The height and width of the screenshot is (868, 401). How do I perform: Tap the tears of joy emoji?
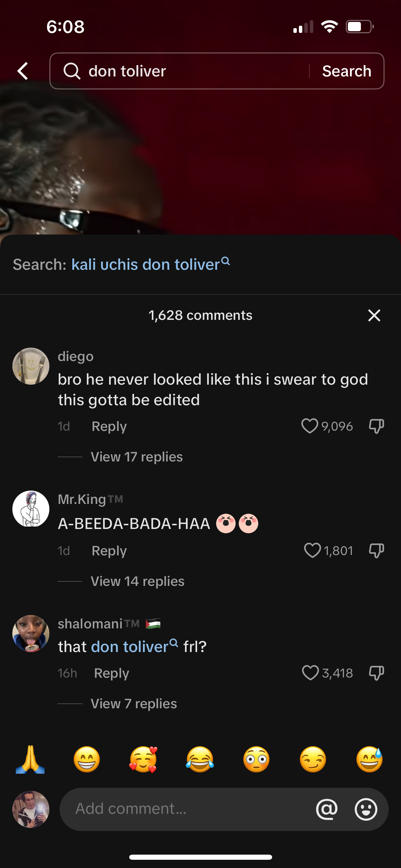200,759
